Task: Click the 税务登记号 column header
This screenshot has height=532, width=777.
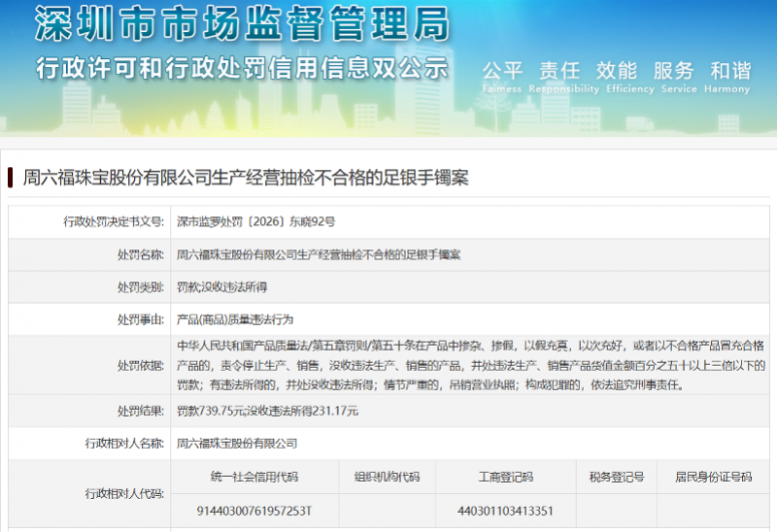Action: pyautogui.click(x=617, y=477)
